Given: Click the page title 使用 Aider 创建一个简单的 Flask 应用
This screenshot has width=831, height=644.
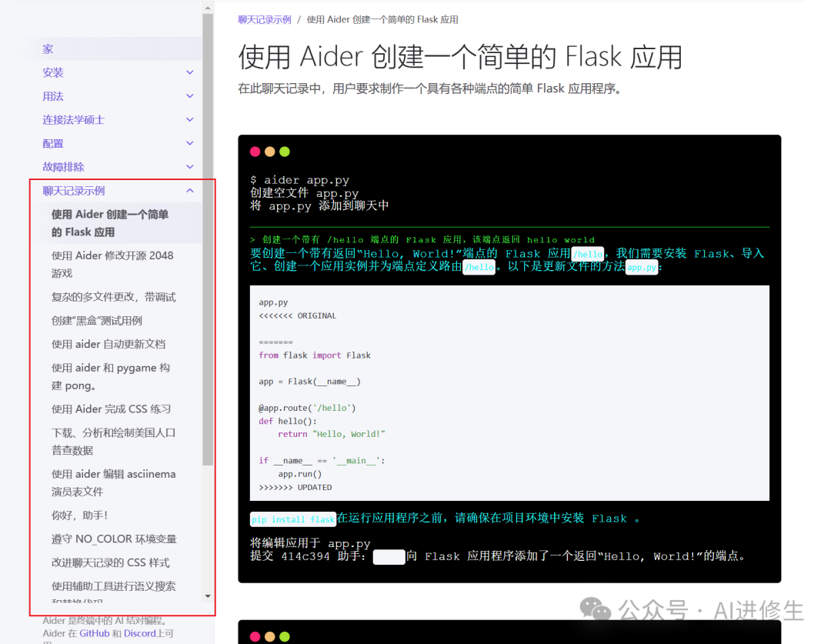Looking at the screenshot, I should tap(460, 57).
